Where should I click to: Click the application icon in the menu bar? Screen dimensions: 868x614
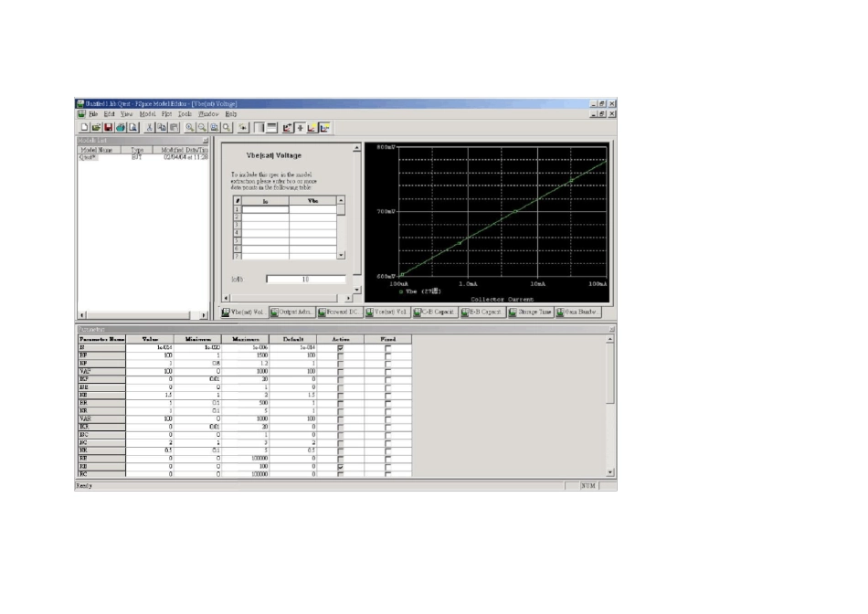pyautogui.click(x=81, y=114)
